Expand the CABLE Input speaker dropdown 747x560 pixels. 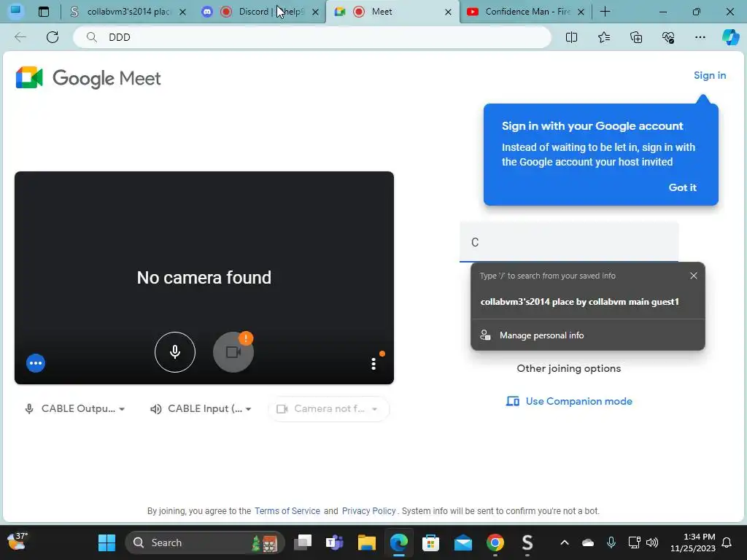click(x=201, y=408)
